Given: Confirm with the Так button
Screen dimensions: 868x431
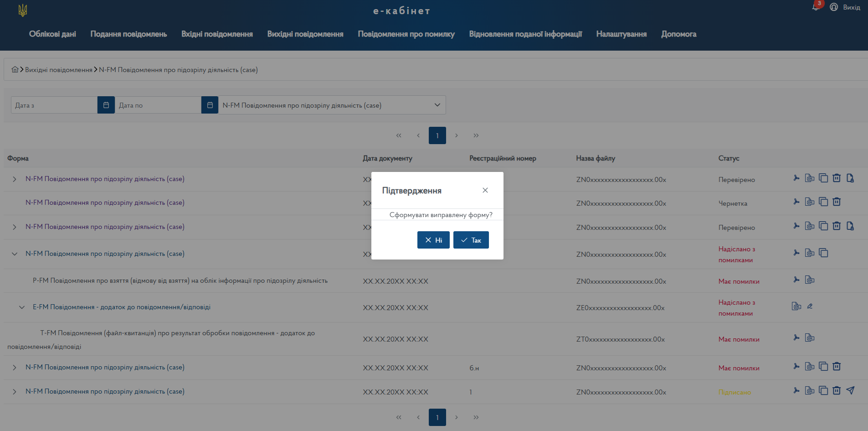Looking at the screenshot, I should coord(471,240).
